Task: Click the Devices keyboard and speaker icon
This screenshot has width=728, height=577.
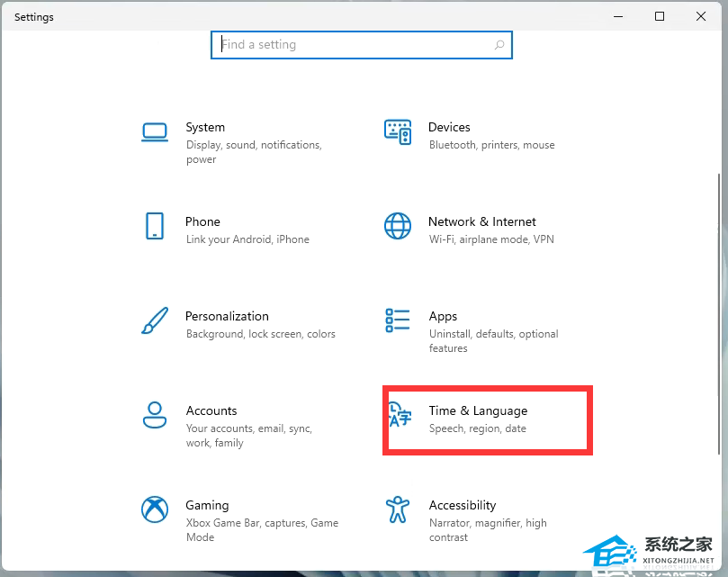Action: tap(398, 132)
